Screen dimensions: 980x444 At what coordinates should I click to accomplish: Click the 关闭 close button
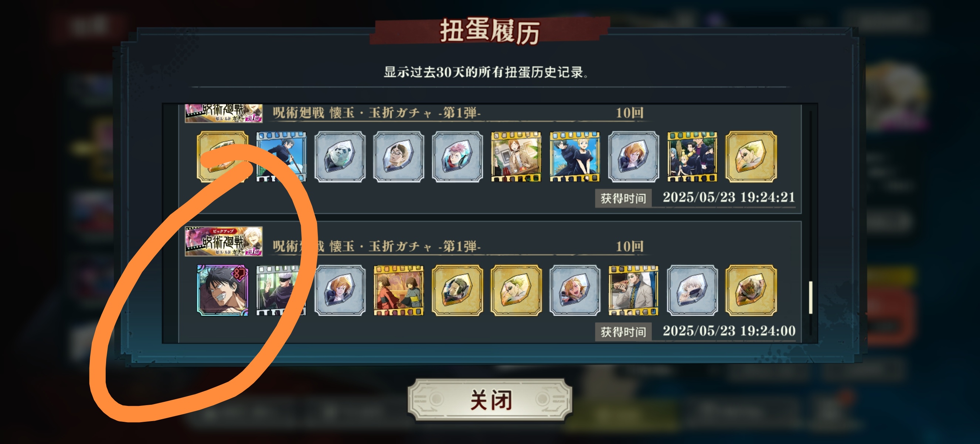pos(490,400)
